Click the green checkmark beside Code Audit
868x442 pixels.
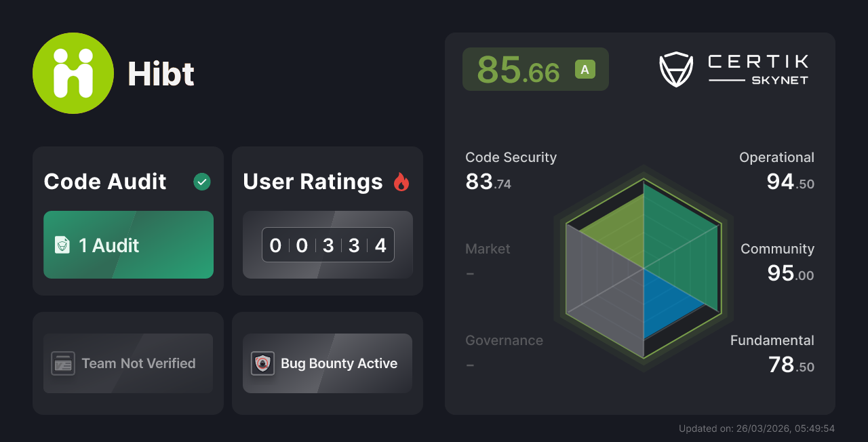201,181
